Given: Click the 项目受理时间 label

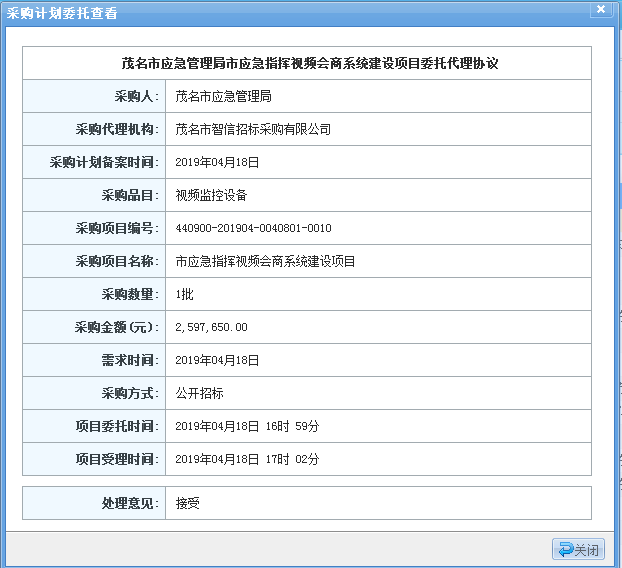Looking at the screenshot, I should pyautogui.click(x=117, y=459).
